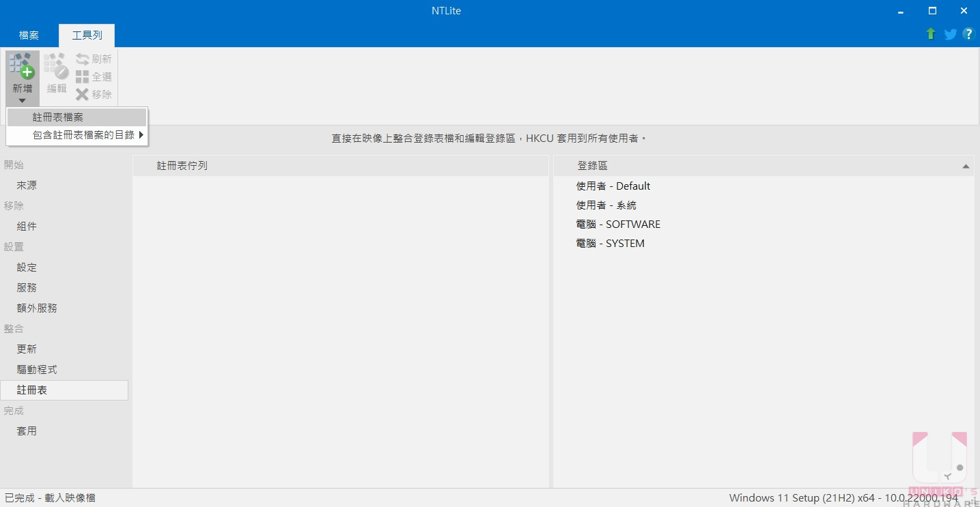Screen dimensions: 980x507
Task: Expand 包含註冊表檔案的目錄 submenu arrow
Action: [141, 135]
